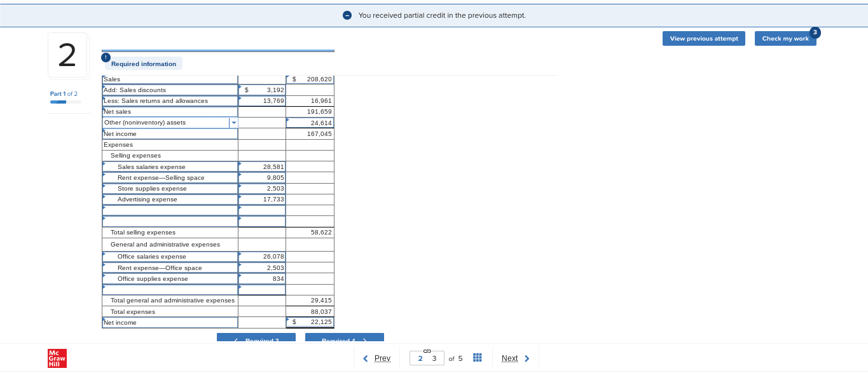868x373 pixels.
Task: Click Total selling expenses 58,622 value
Action: click(x=310, y=233)
